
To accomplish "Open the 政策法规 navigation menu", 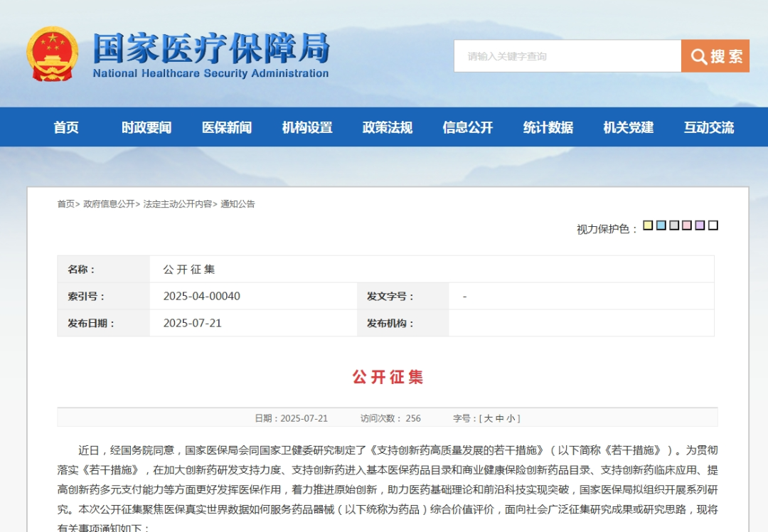I will tap(388, 127).
